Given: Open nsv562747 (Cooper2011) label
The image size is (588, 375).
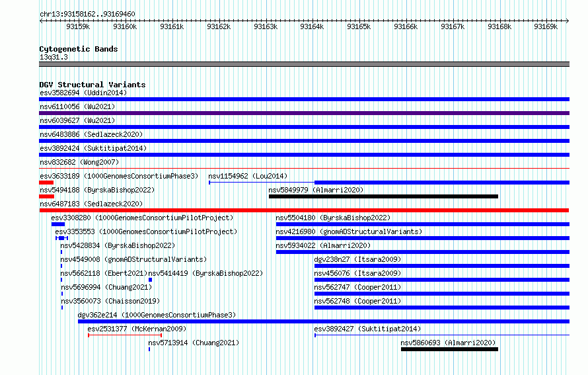Looking at the screenshot, I should pos(357,287).
